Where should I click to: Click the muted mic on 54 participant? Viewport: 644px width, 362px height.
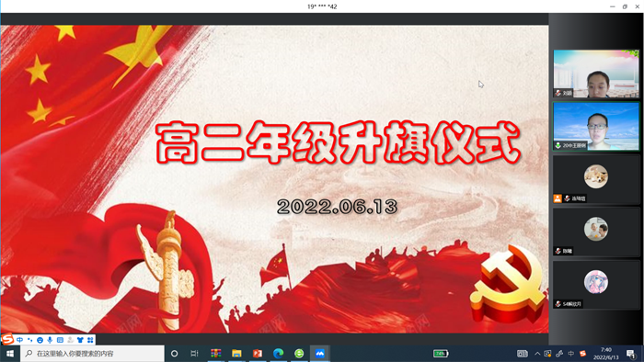(558, 304)
